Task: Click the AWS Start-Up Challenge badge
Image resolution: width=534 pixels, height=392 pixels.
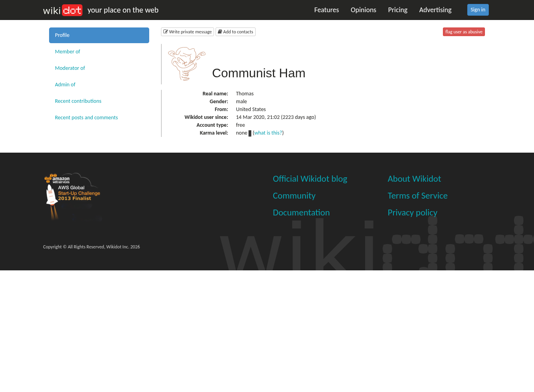Action: [x=73, y=195]
